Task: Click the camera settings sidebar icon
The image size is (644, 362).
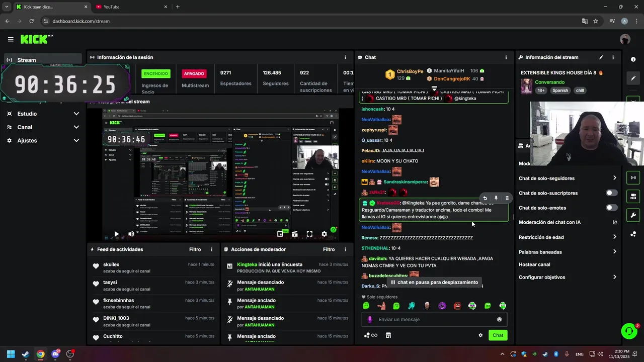Action: (x=633, y=196)
